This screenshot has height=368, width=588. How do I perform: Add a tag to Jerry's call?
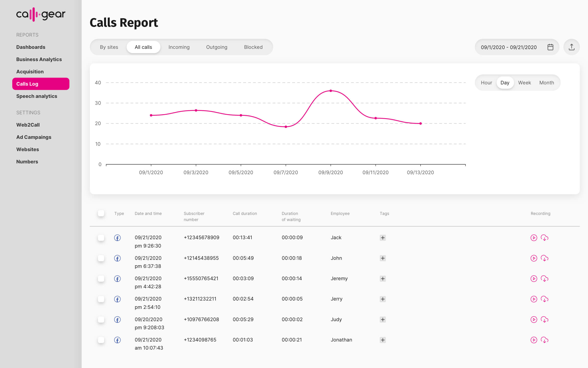383,299
